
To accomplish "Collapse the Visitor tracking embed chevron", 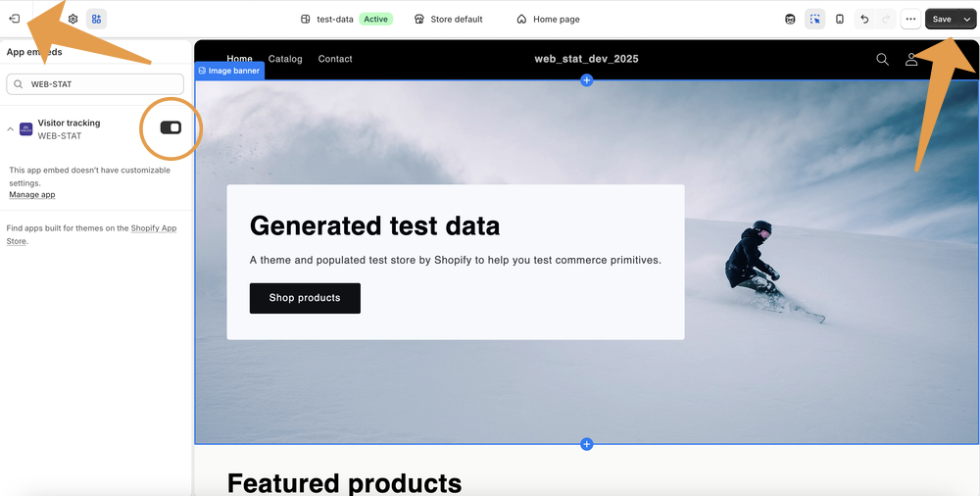I will (x=11, y=128).
